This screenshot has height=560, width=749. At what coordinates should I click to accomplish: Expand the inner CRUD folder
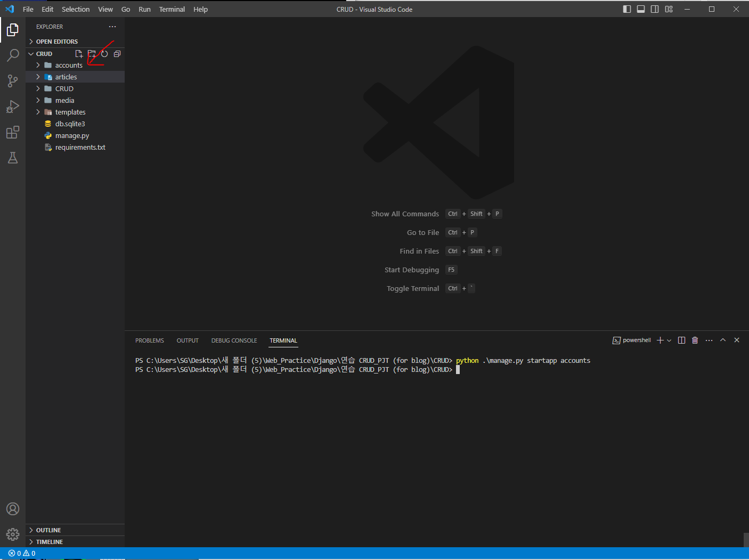click(75, 88)
